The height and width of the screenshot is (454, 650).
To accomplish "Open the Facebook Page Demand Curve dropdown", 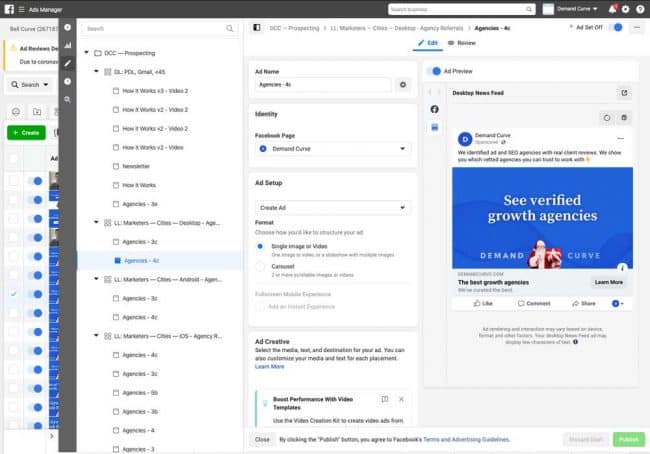I will 333,148.
